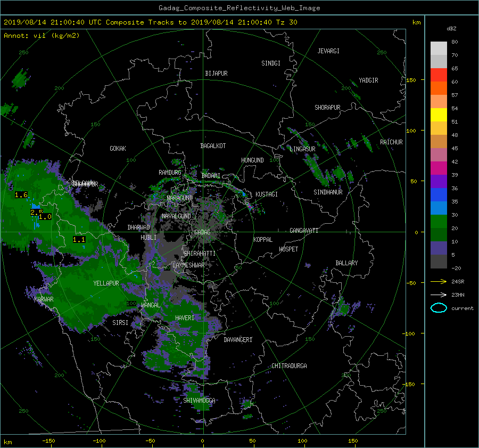Screen dimensions: 479x448
Task: Click the 150 right axis tick label
Action: tap(411, 80)
